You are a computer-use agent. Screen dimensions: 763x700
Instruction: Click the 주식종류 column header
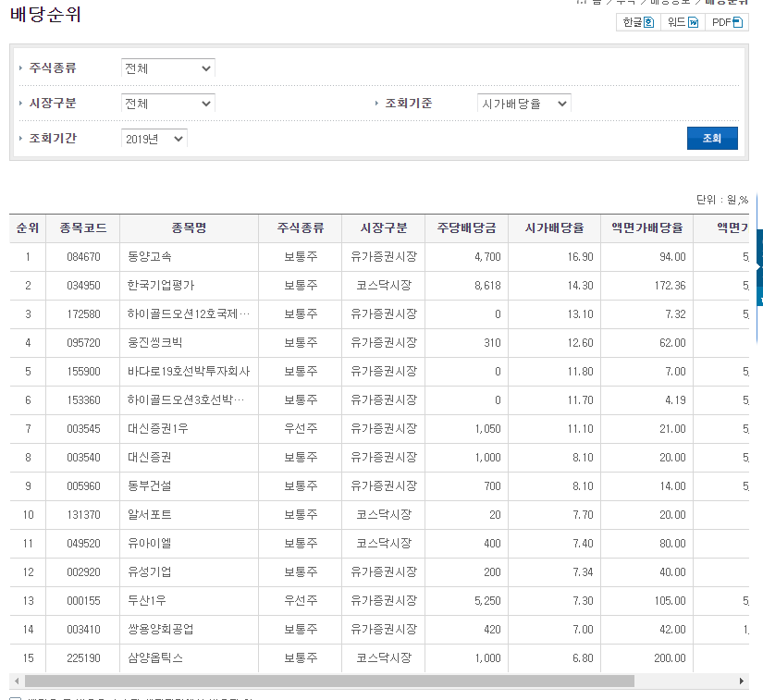point(301,228)
